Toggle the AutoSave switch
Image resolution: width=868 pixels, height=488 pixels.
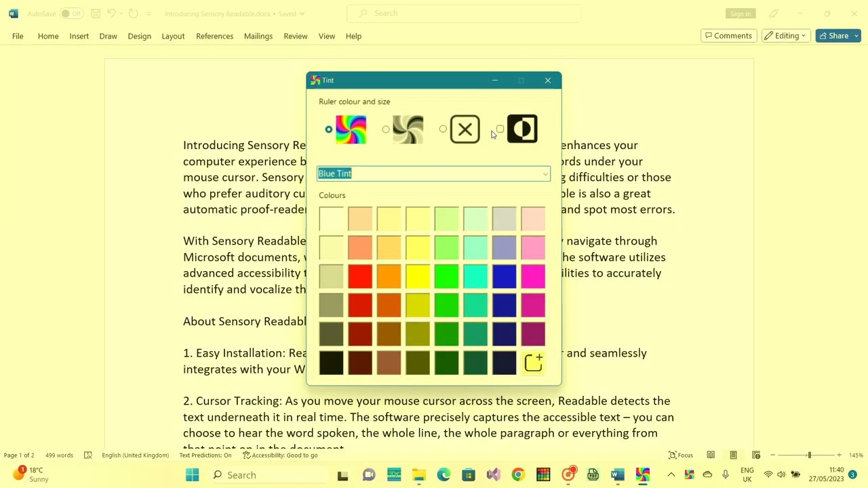tap(71, 14)
